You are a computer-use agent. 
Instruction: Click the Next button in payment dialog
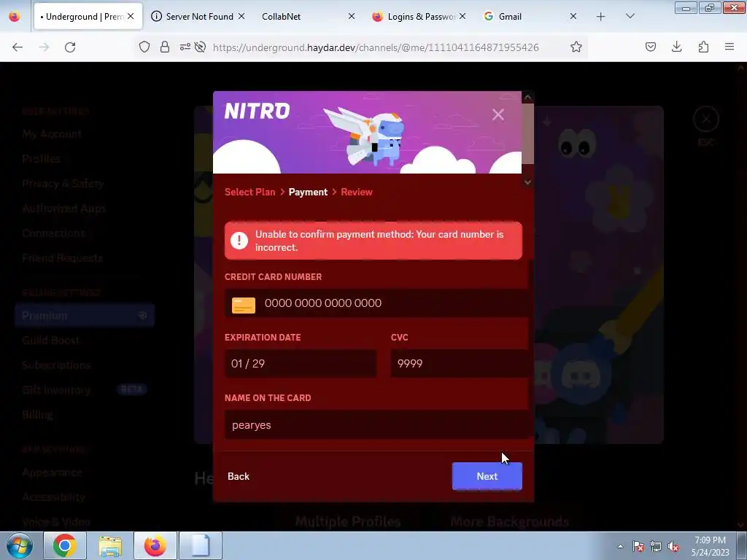tap(487, 476)
